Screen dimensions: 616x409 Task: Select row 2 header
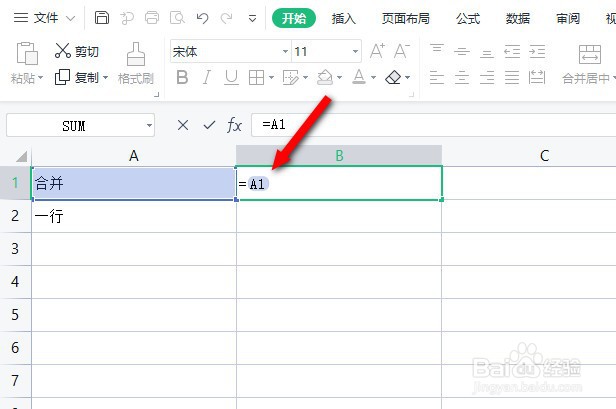pyautogui.click(x=15, y=216)
